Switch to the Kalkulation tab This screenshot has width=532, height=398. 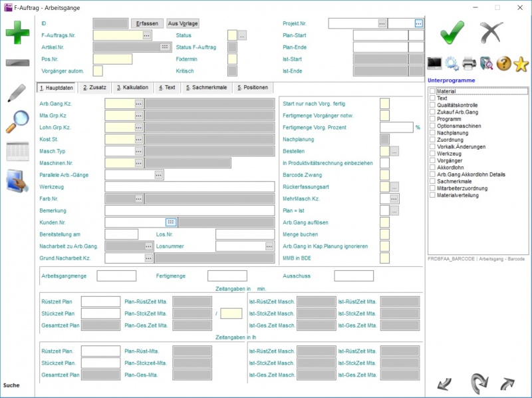pyautogui.click(x=132, y=87)
